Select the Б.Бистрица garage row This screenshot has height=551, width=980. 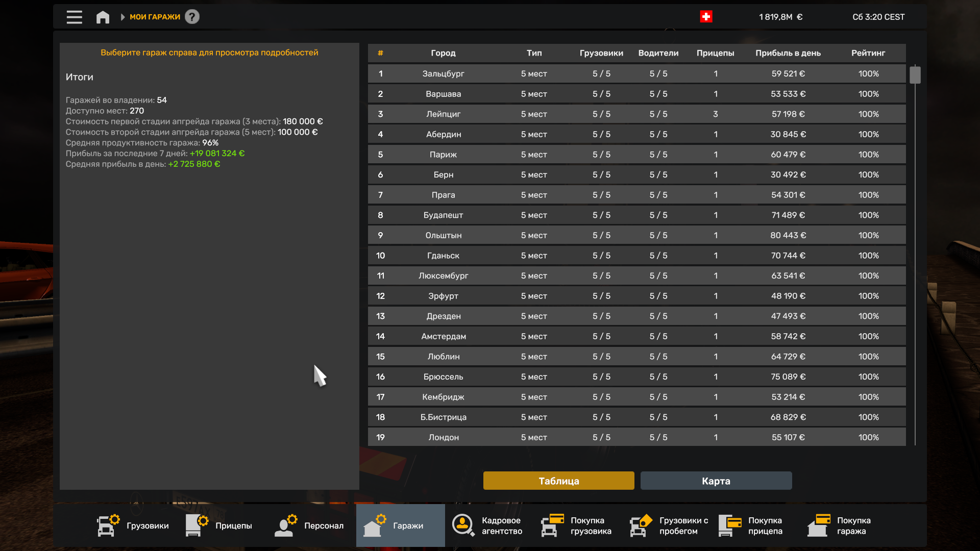[x=636, y=417]
